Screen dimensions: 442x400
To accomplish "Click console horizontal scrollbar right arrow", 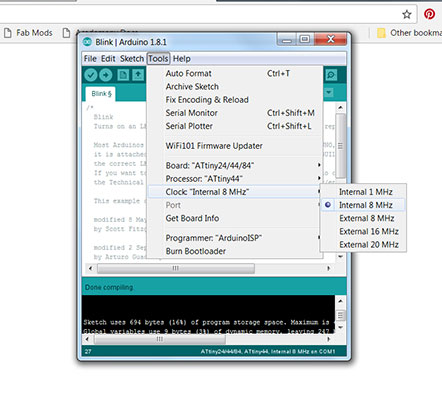I will click(329, 339).
